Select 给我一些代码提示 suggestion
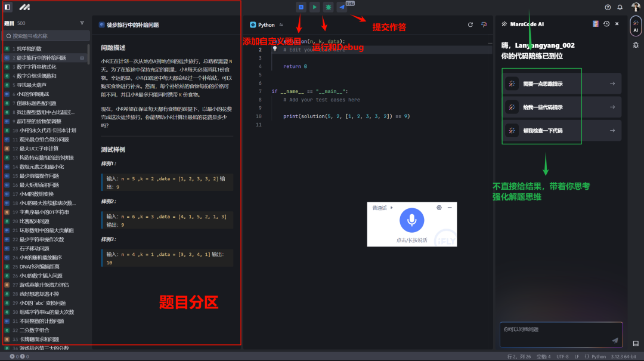 tap(561, 107)
